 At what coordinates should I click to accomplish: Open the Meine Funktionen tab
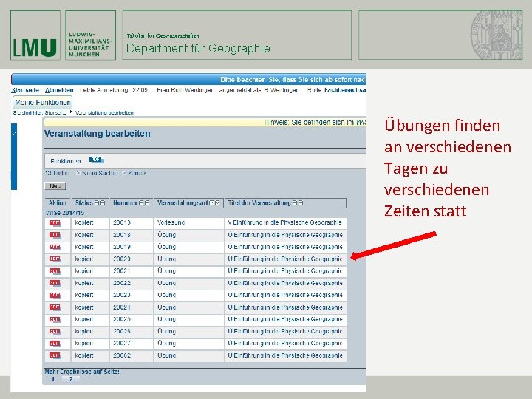coord(42,102)
